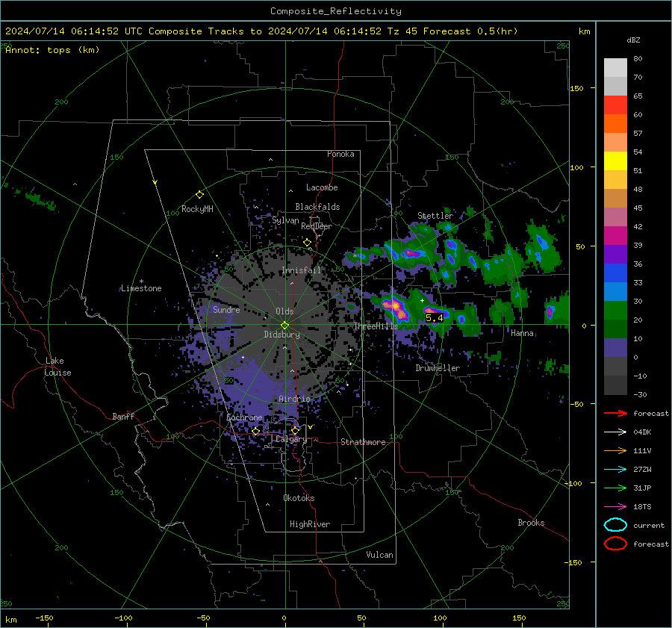Click the Vulcan town label
The height and width of the screenshot is (628, 672).
click(x=379, y=555)
